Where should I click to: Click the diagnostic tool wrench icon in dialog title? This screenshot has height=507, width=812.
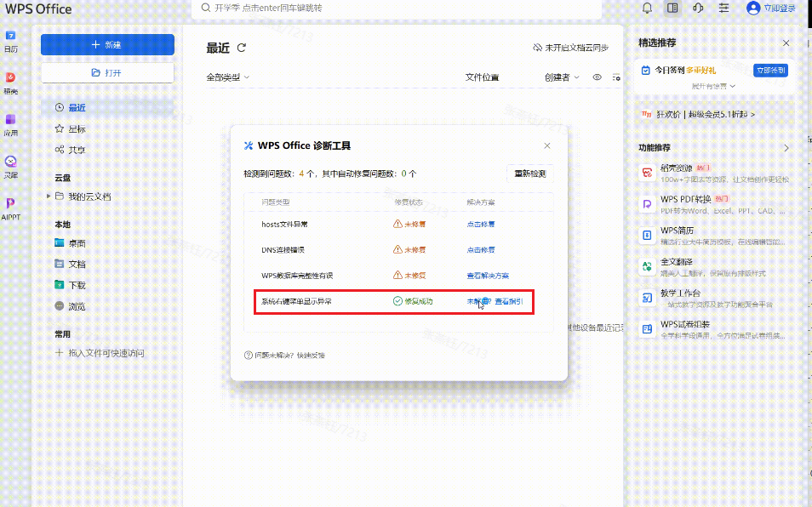click(249, 146)
